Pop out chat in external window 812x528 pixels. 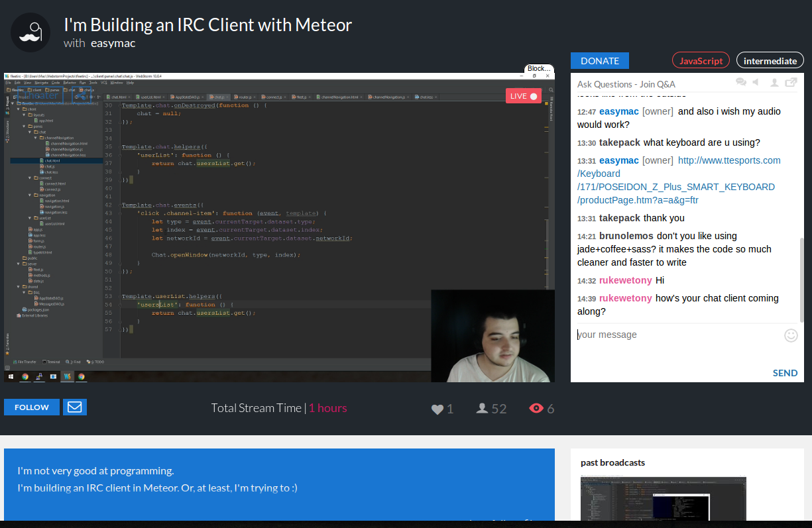[x=791, y=83]
